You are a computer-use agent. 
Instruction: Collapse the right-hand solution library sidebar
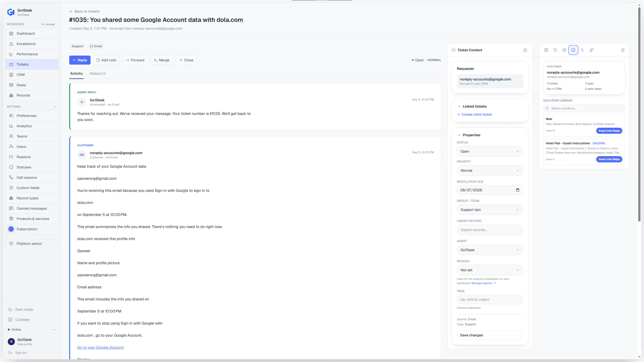coord(623,50)
